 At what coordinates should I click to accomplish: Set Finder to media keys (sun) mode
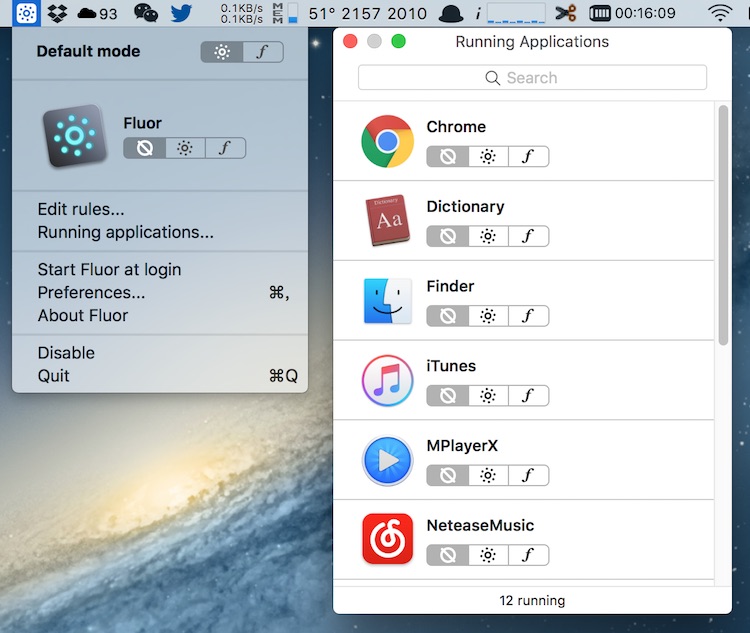coord(488,316)
